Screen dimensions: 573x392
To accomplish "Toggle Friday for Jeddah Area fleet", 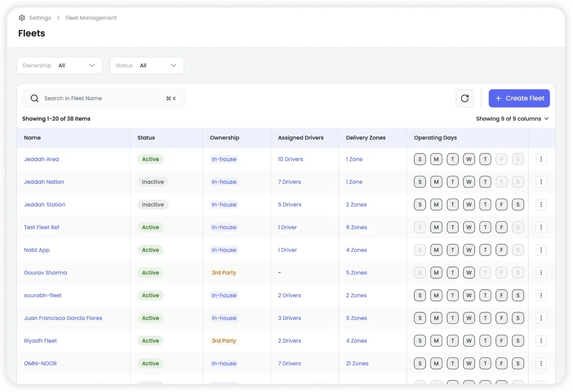I will pyautogui.click(x=502, y=159).
